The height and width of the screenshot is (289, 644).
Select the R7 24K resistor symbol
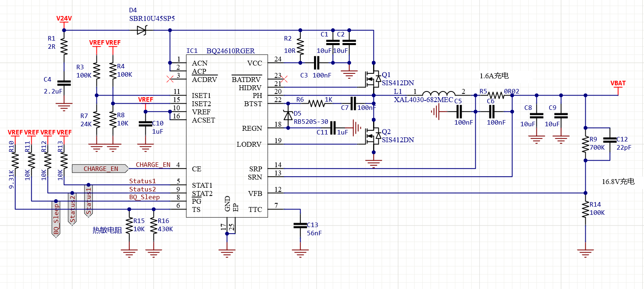[x=96, y=119]
